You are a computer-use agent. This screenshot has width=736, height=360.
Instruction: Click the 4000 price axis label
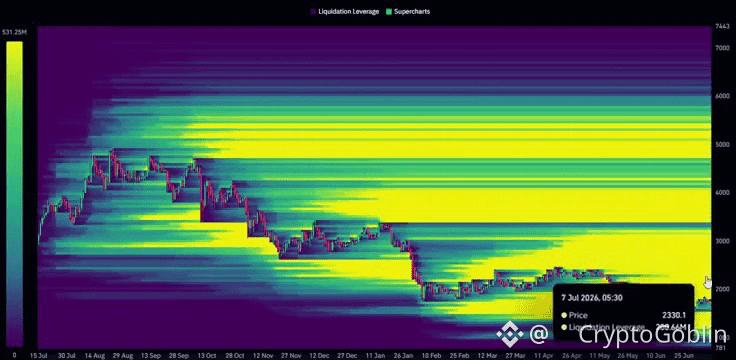click(x=721, y=192)
